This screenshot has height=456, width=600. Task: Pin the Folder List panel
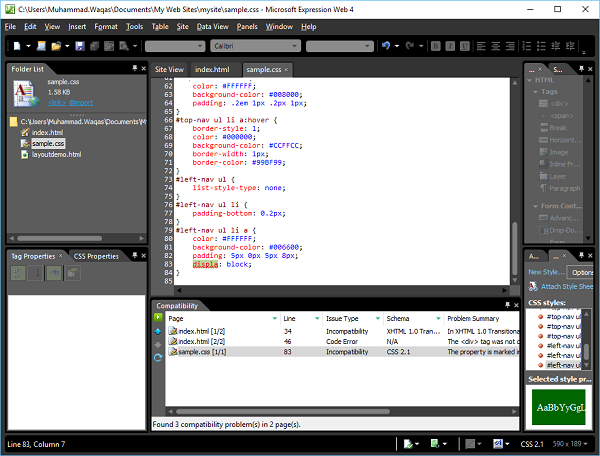pyautogui.click(x=134, y=69)
